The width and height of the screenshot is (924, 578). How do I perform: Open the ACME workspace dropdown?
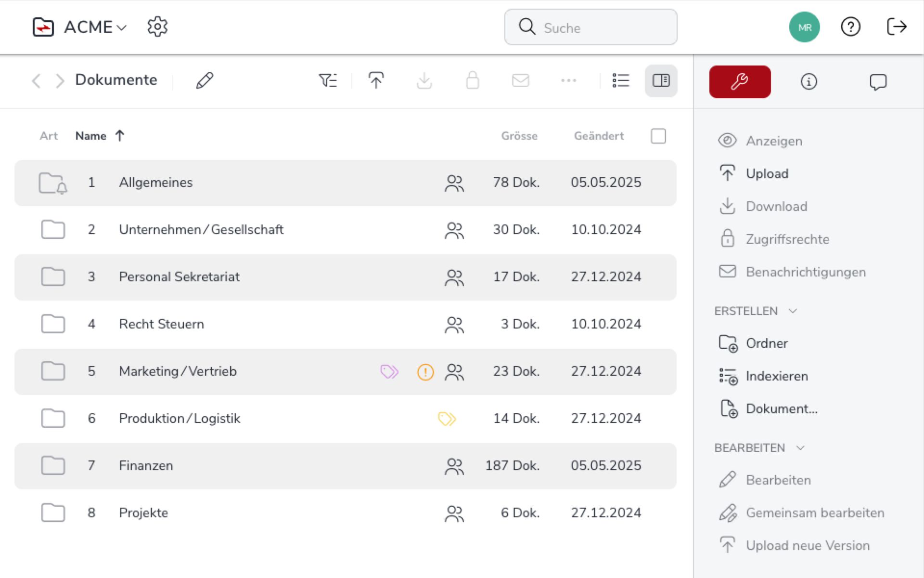coord(96,27)
